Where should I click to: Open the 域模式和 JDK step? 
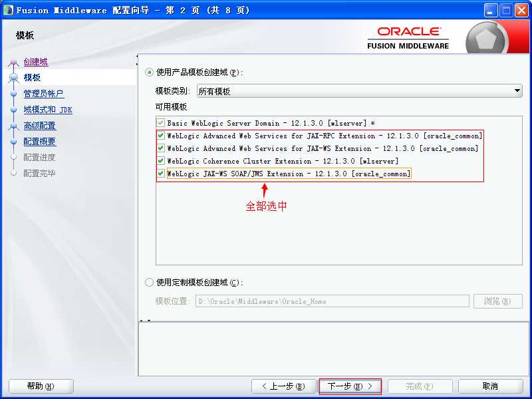[48, 110]
